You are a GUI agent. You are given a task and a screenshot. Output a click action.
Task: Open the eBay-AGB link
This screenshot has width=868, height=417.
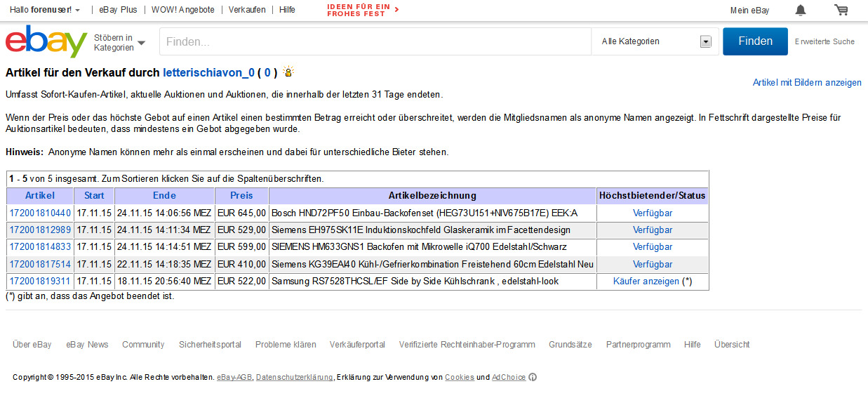pos(234,378)
